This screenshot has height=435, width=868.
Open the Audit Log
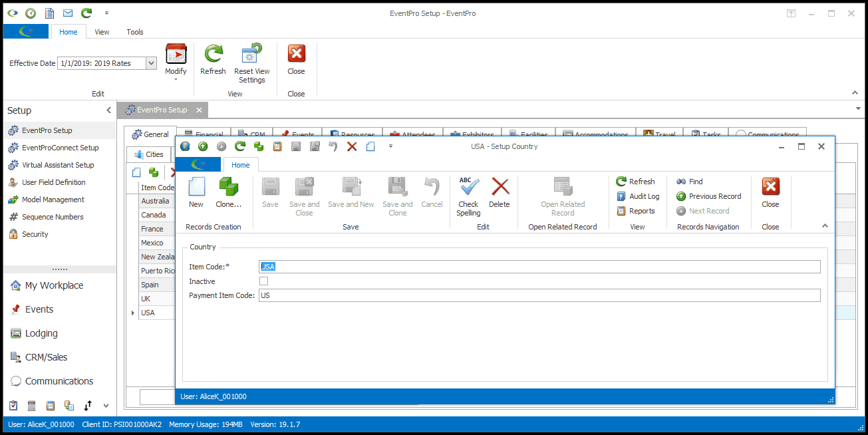coord(638,196)
